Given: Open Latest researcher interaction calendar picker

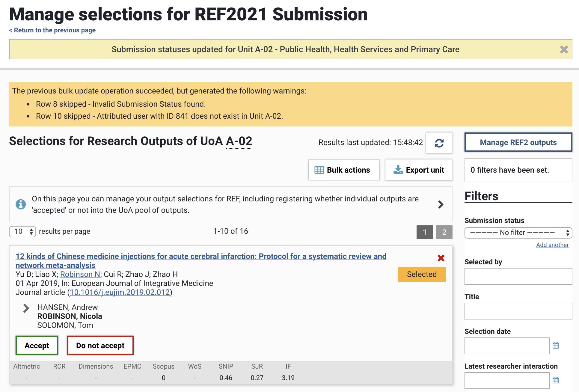Looking at the screenshot, I should (x=556, y=380).
